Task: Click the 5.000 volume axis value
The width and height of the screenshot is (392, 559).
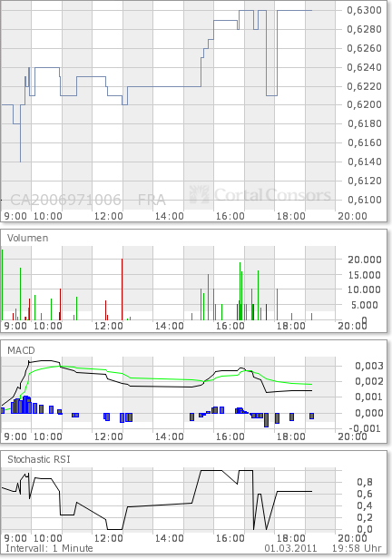Action: point(365,305)
